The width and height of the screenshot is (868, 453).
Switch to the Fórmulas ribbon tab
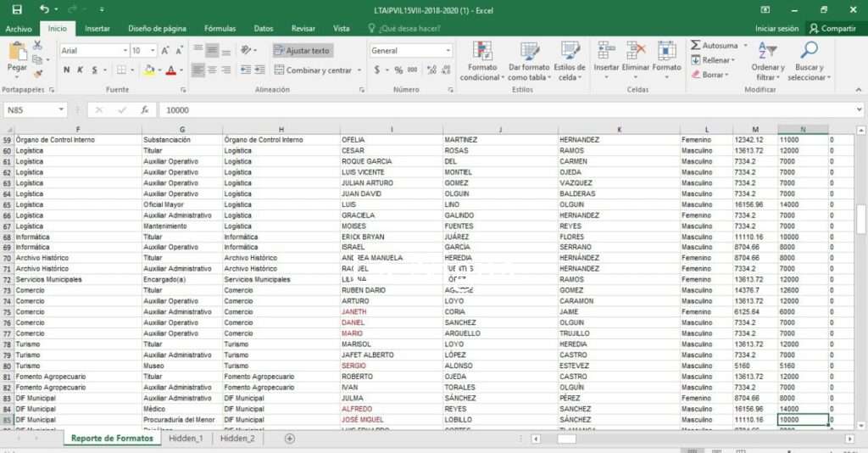point(220,29)
